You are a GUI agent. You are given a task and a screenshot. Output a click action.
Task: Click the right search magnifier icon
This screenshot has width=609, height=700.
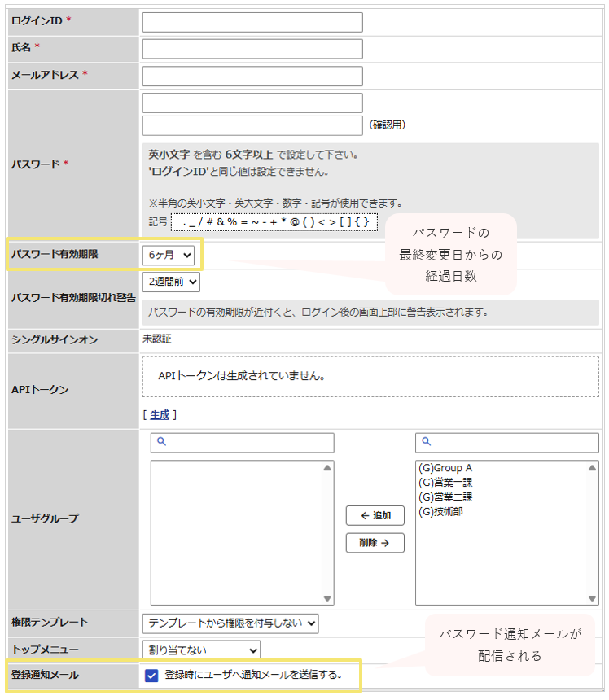pos(427,441)
